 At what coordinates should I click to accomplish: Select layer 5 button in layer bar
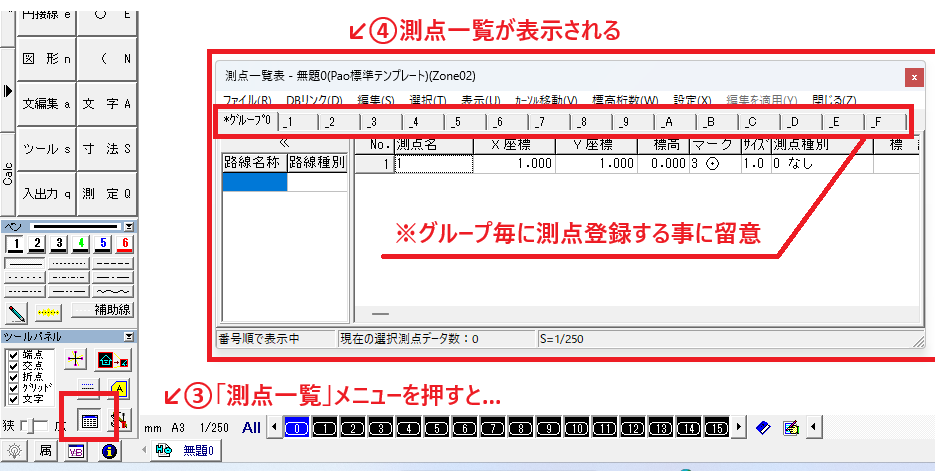click(x=436, y=427)
